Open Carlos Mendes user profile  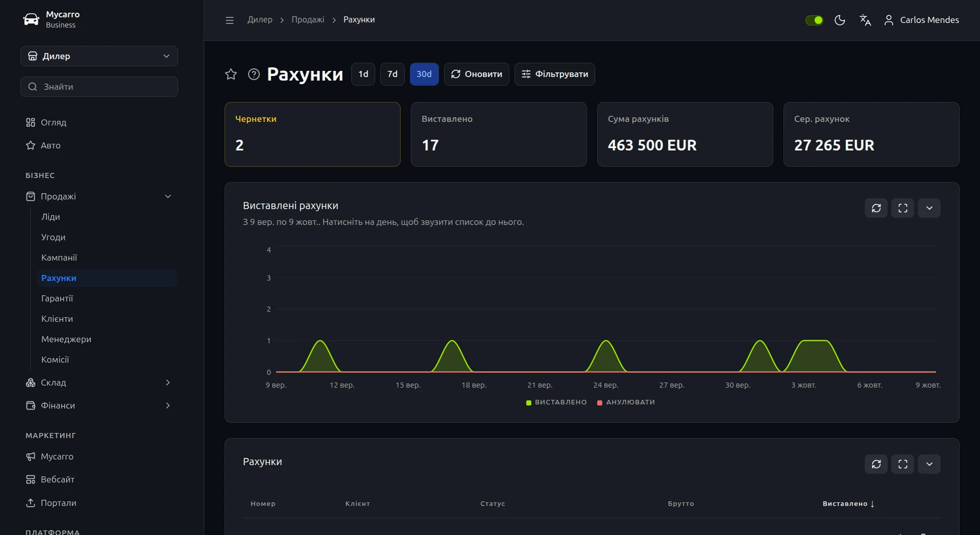921,20
